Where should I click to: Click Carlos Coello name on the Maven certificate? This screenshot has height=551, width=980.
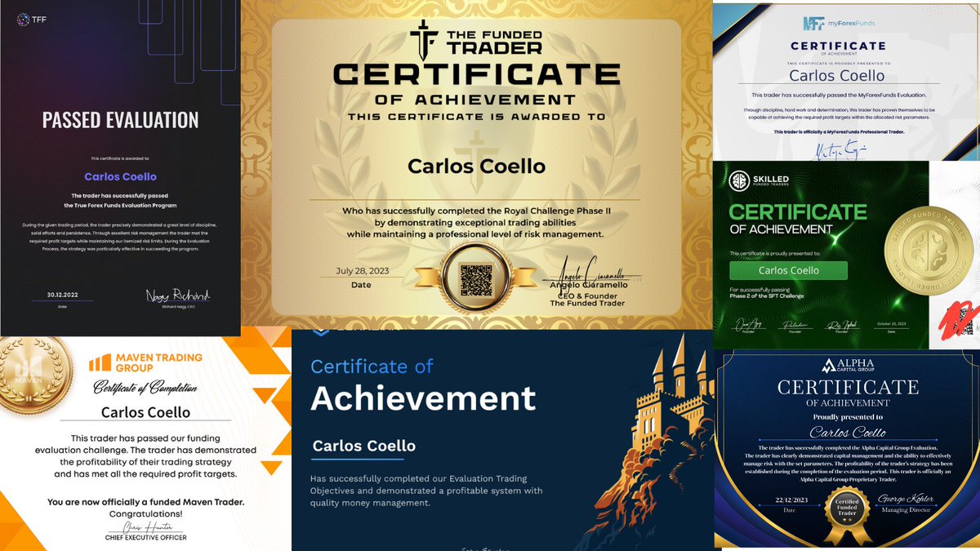(x=145, y=412)
